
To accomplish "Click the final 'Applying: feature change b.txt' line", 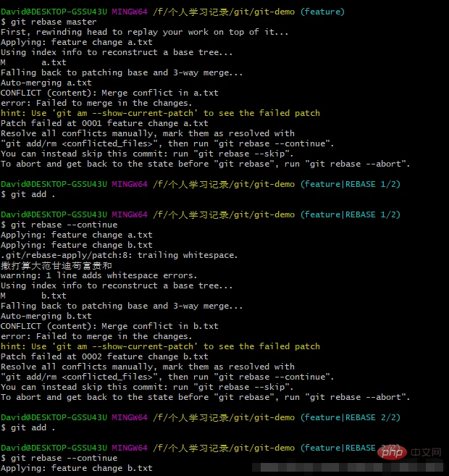I will [x=76, y=468].
